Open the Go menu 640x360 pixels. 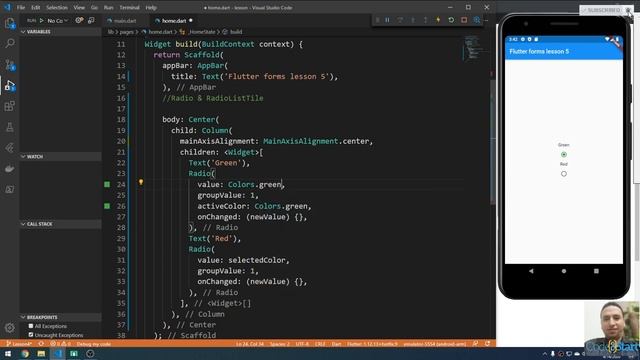[94, 7]
